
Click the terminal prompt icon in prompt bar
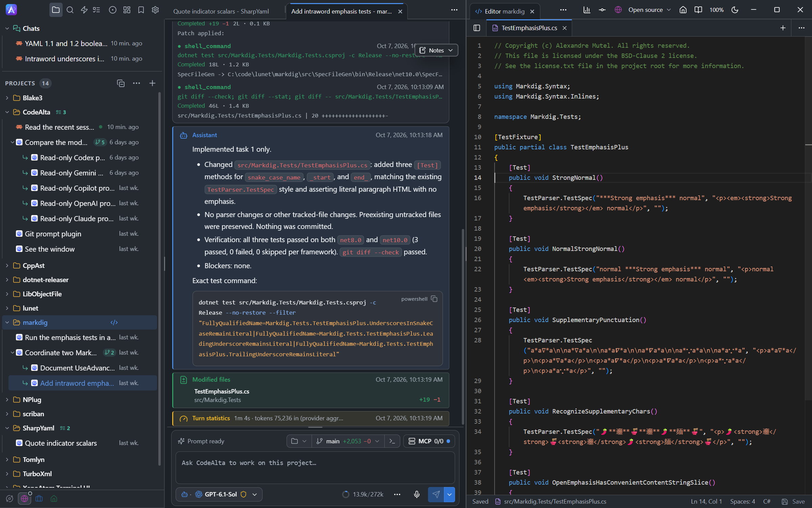click(392, 441)
